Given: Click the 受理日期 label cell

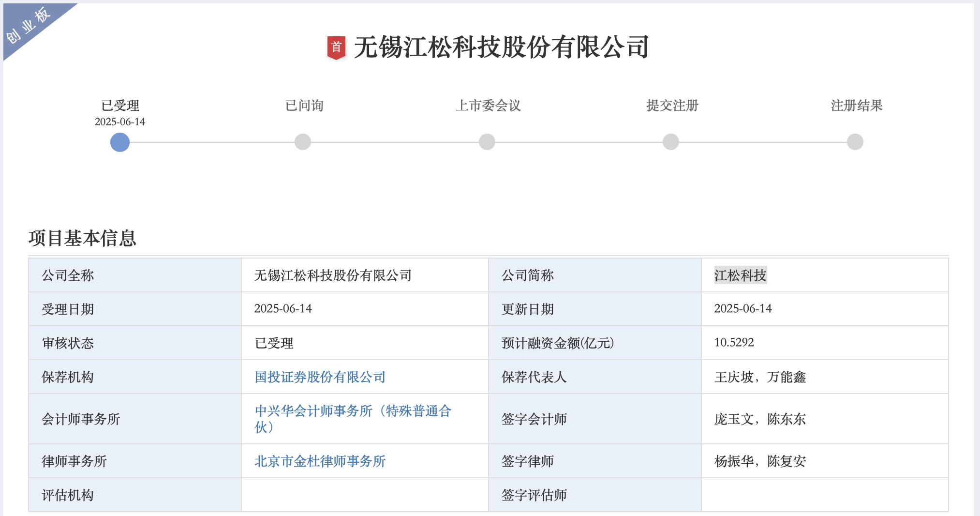Looking at the screenshot, I should coord(135,309).
